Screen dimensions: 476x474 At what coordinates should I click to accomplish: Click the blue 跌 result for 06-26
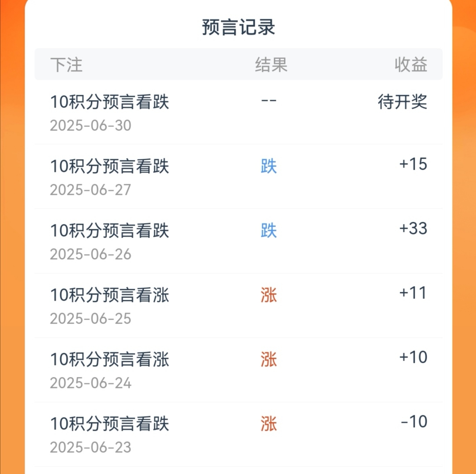click(269, 231)
